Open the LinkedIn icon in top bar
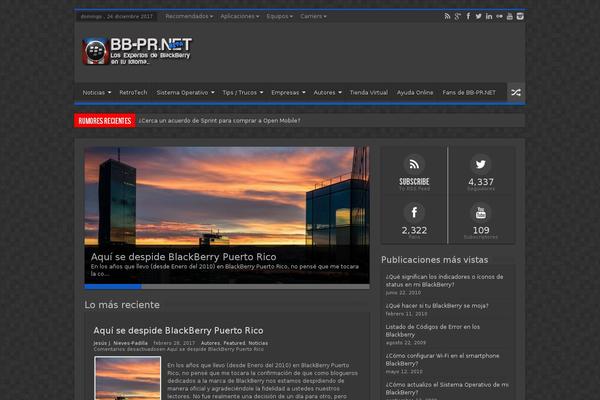The image size is (600, 400). (x=489, y=16)
